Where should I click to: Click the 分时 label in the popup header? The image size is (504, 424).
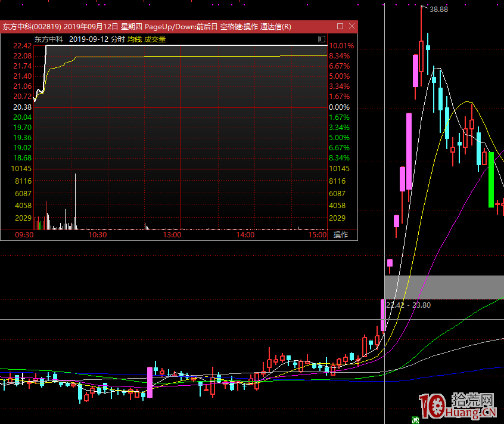pyautogui.click(x=117, y=39)
